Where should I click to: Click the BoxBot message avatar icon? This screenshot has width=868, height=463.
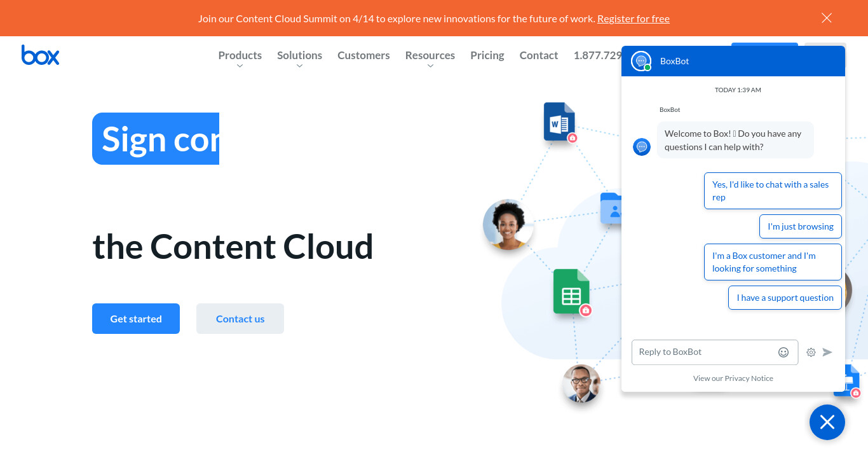coord(642,147)
